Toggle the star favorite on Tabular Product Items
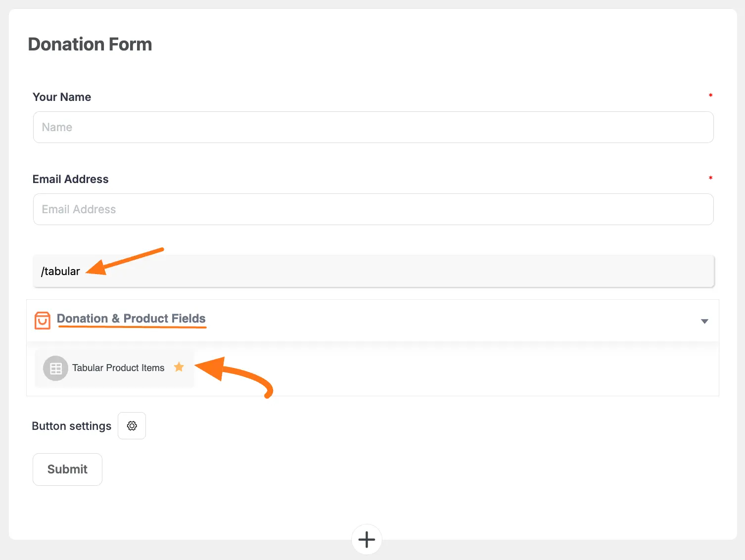This screenshot has height=560, width=745. click(x=179, y=367)
